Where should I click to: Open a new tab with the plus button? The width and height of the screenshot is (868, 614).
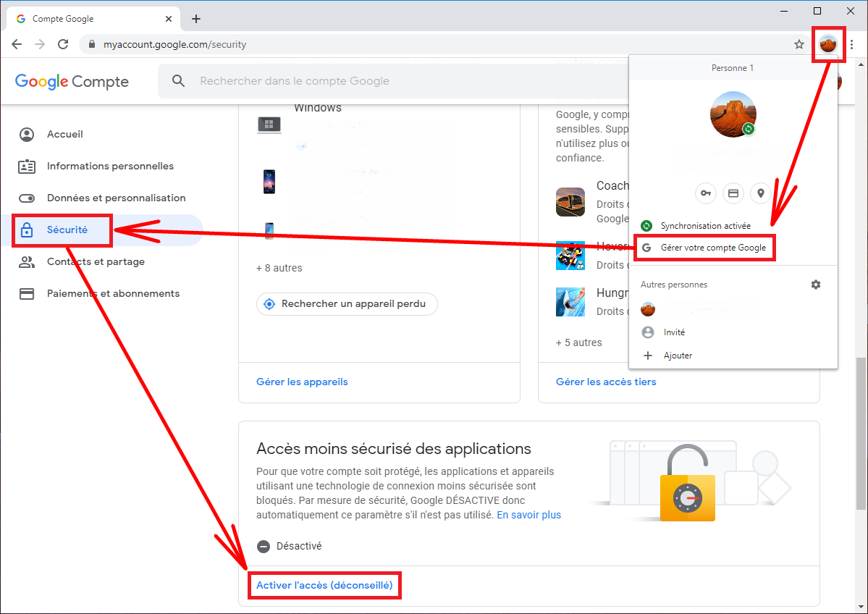[x=196, y=19]
